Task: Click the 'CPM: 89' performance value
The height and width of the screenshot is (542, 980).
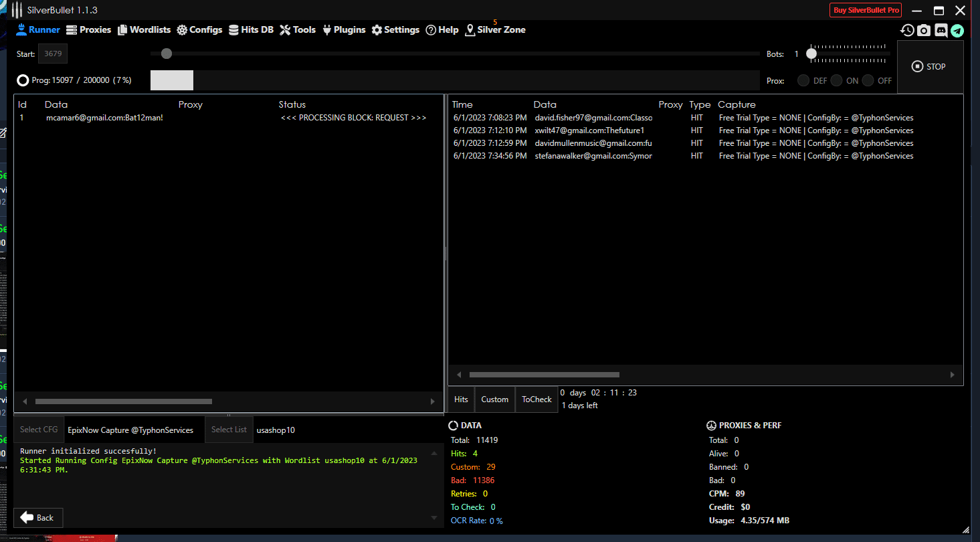Action: 727,494
